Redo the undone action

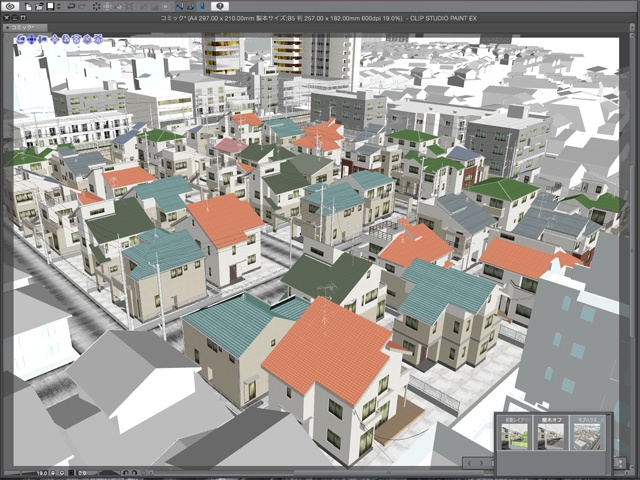84,6
